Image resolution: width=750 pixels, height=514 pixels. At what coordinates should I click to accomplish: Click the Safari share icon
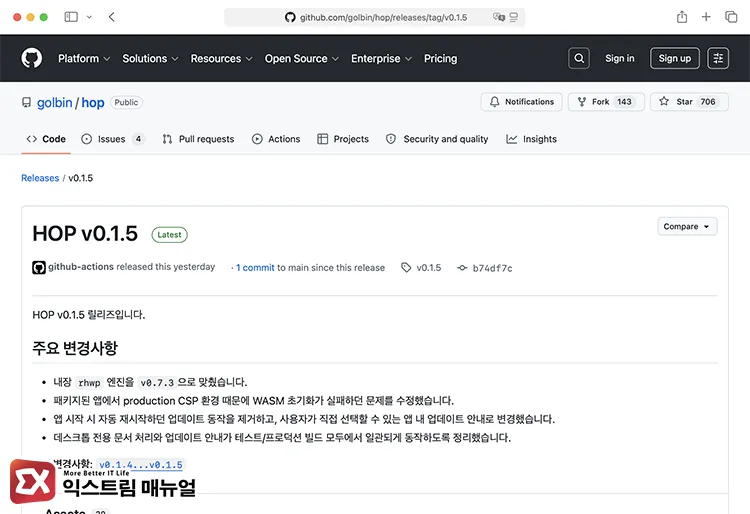[682, 17]
